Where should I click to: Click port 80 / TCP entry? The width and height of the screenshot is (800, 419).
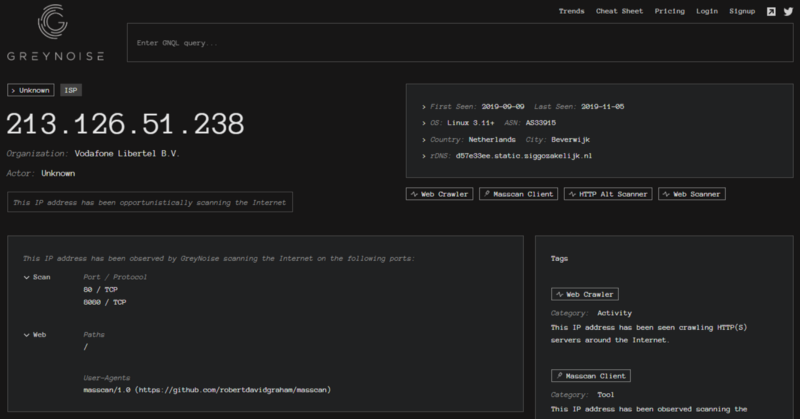click(x=101, y=290)
